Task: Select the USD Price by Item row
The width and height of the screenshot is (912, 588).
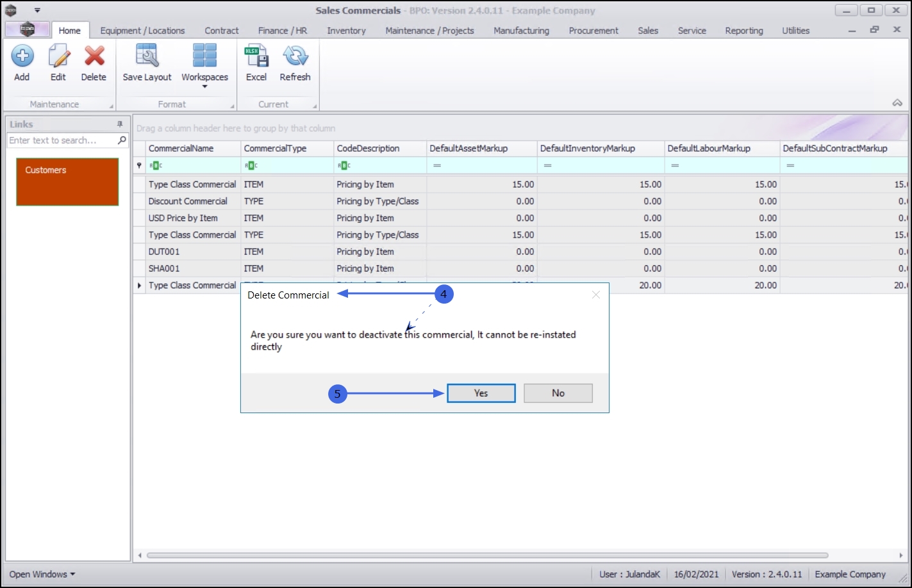Action: [520, 218]
